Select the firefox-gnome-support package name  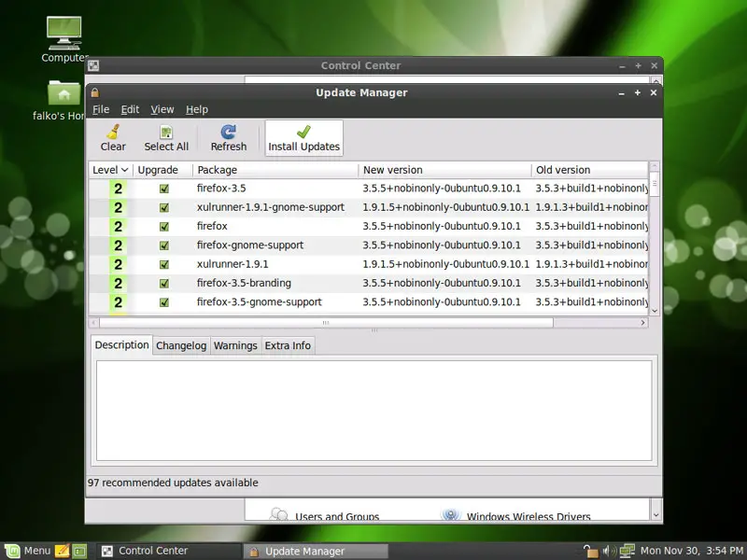tap(250, 245)
